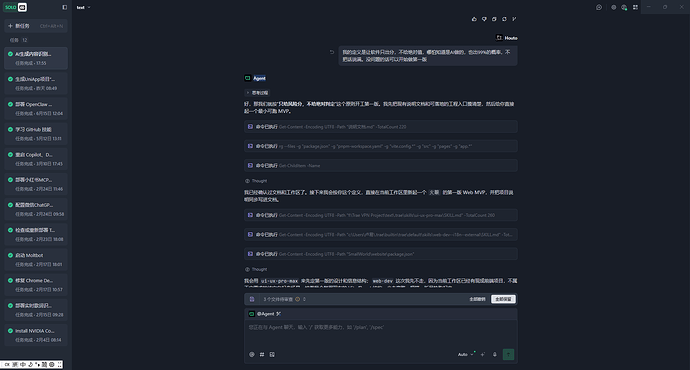Click the branch icon above the chat

(514, 19)
